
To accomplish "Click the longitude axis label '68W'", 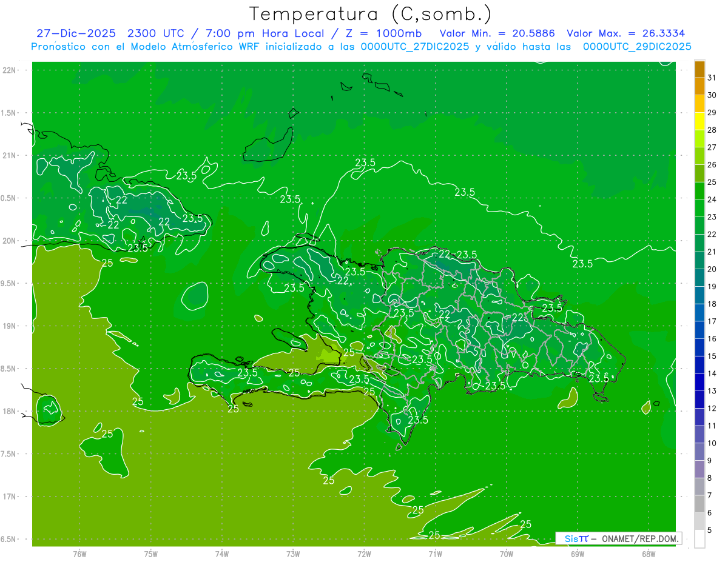I will click(648, 554).
